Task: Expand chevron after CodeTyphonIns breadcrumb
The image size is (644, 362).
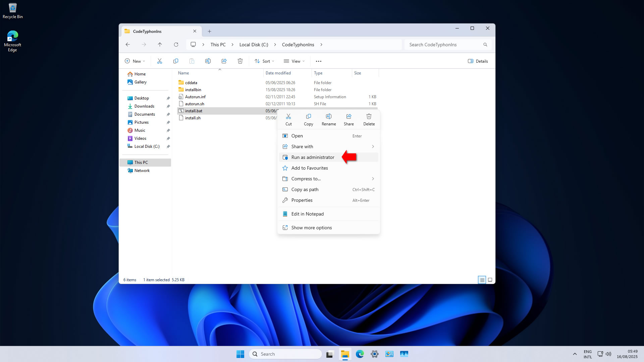Action: click(x=321, y=45)
